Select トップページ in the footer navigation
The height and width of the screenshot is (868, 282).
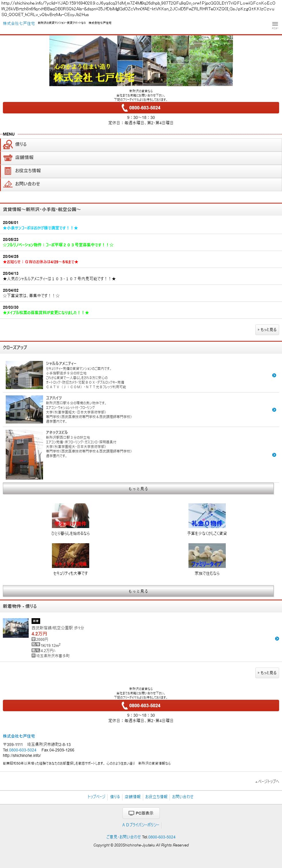[x=96, y=797]
